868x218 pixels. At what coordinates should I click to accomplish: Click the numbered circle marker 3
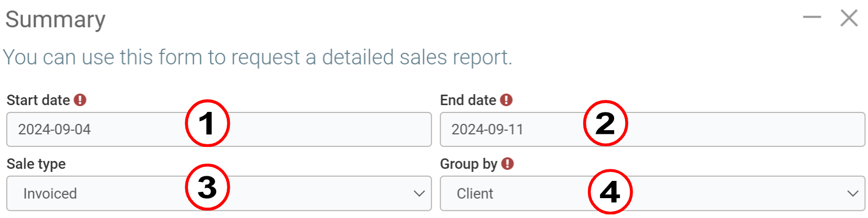pos(207,187)
